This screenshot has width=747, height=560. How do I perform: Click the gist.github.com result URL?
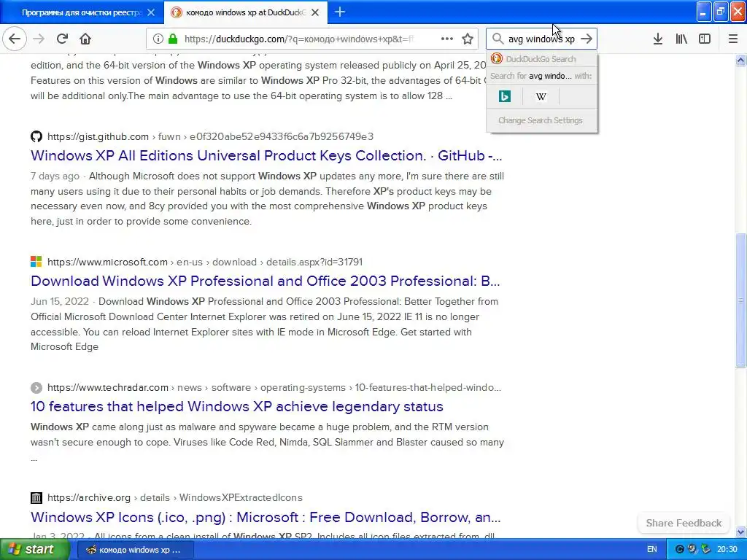click(x=210, y=136)
